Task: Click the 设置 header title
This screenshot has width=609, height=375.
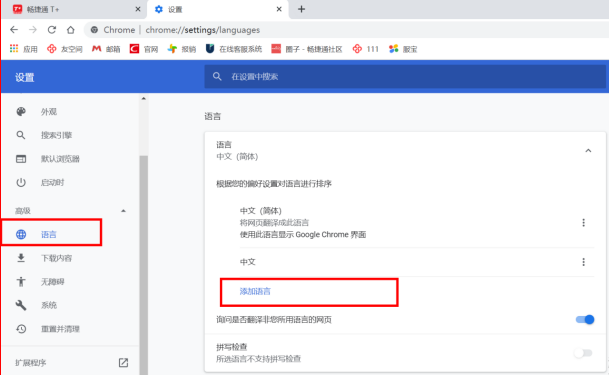Action: click(24, 77)
